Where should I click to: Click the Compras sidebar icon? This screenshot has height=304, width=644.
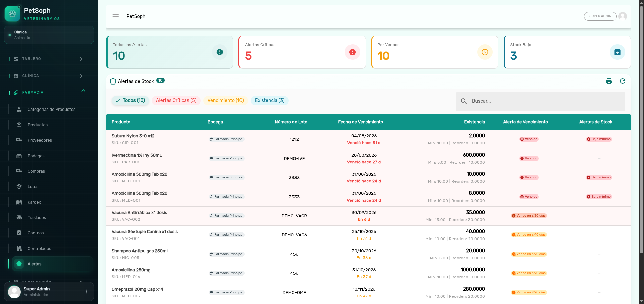click(x=19, y=171)
